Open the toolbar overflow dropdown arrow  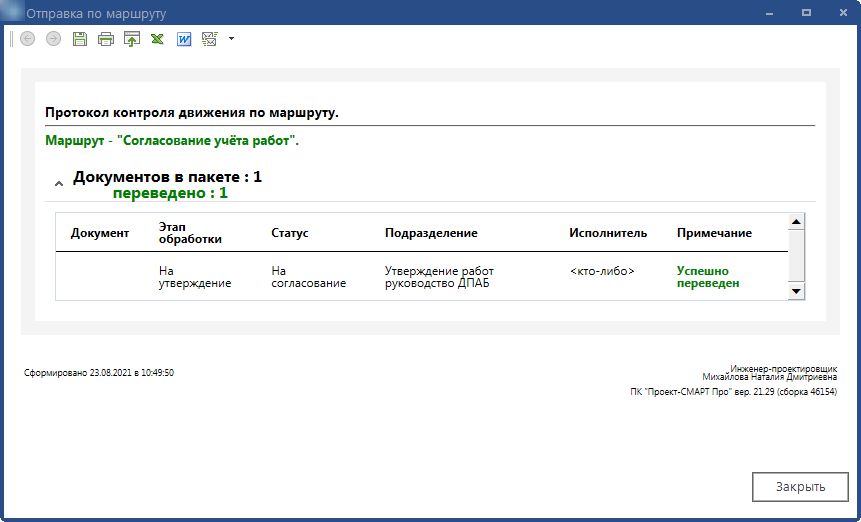click(x=232, y=39)
